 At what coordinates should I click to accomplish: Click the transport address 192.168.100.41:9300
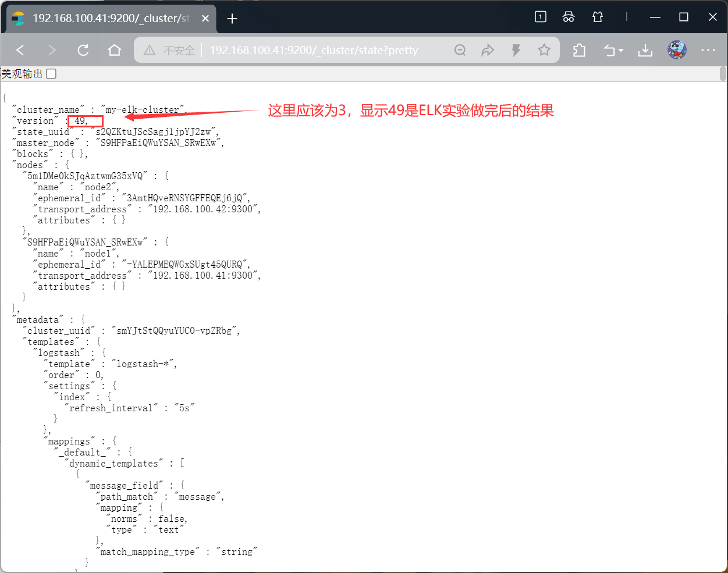[x=202, y=276]
